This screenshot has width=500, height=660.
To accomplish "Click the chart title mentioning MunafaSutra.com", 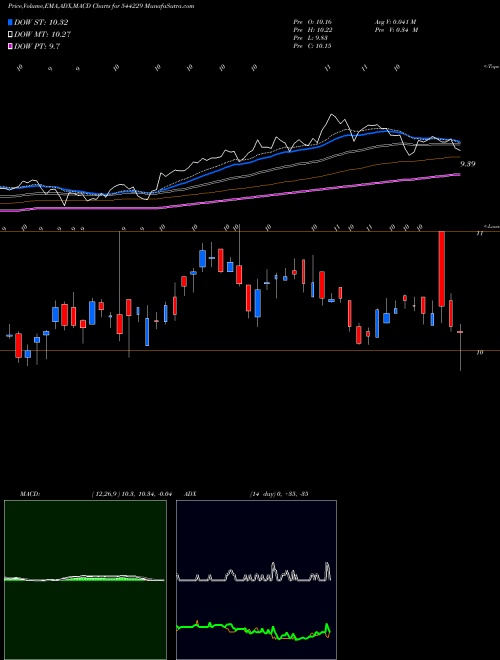I will [101, 6].
